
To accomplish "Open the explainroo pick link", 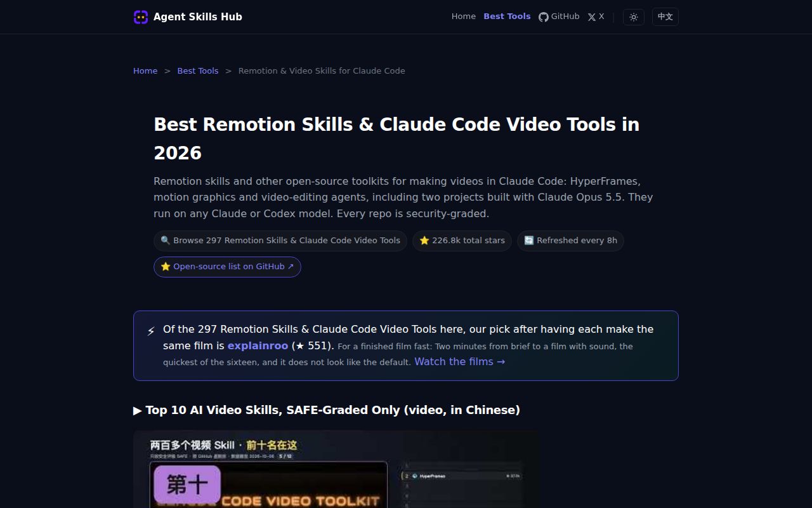I will [258, 345].
